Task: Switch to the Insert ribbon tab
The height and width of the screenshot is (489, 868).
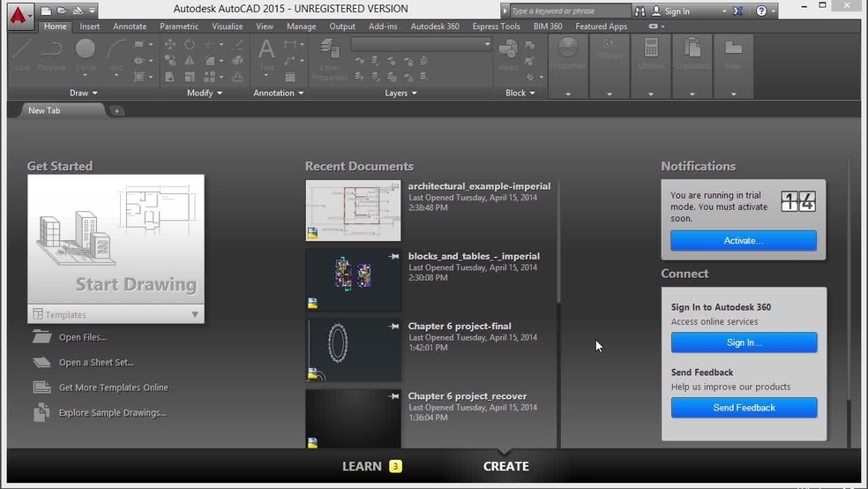Action: 90,26
